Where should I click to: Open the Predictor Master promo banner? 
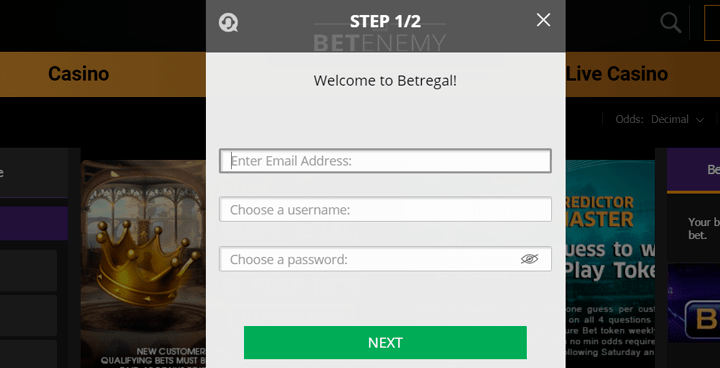[610, 264]
